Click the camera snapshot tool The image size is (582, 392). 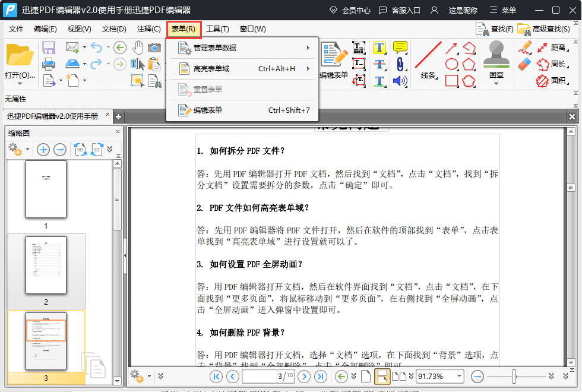[154, 48]
